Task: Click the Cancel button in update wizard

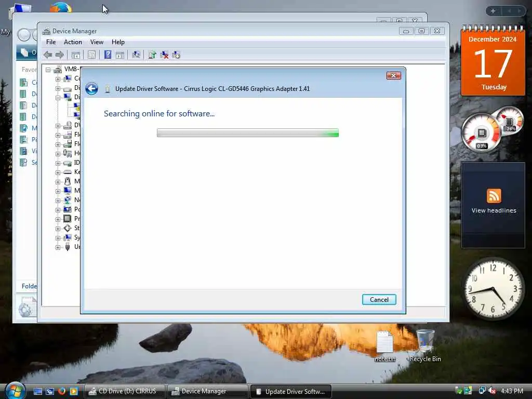Action: [x=379, y=300]
